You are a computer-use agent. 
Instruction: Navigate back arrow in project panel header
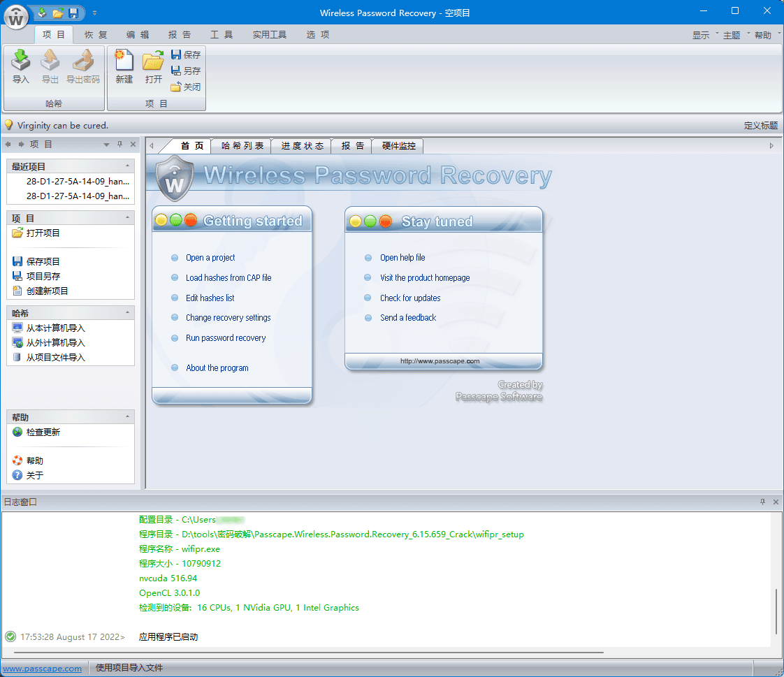[x=8, y=144]
